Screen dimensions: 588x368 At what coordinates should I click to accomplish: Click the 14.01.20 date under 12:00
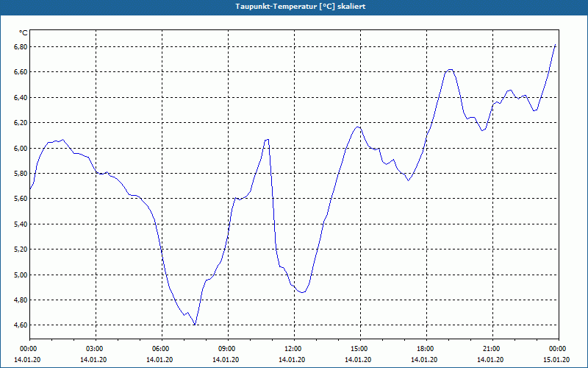click(x=292, y=360)
